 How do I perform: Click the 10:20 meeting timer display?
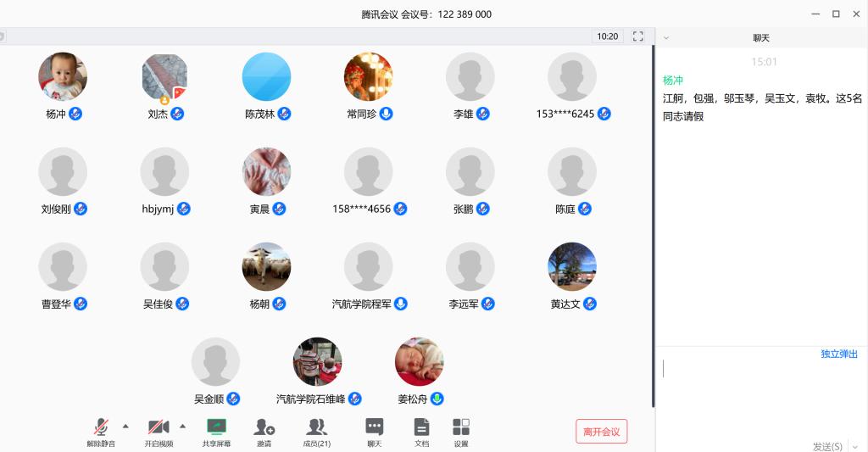click(607, 36)
